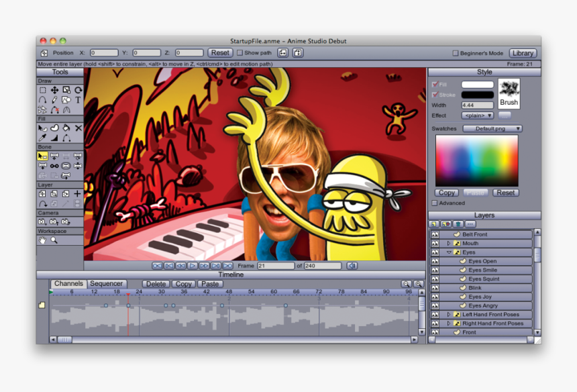
Task: Enable the Show path checkbox
Action: point(240,53)
